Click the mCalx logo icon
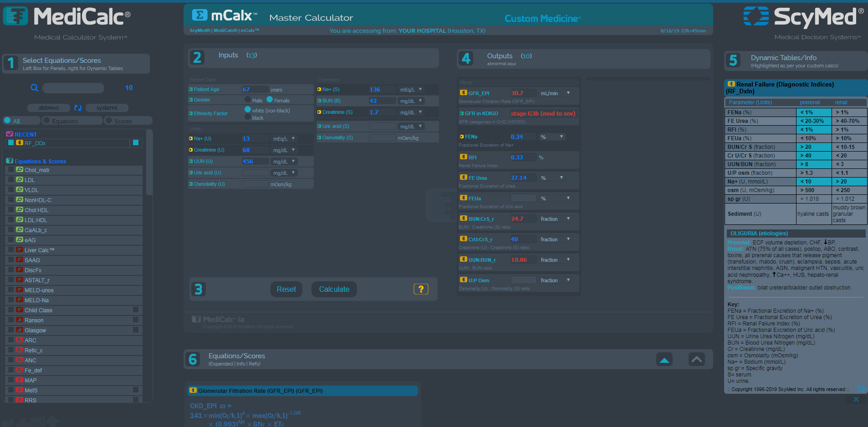This screenshot has height=427, width=868. coord(199,15)
